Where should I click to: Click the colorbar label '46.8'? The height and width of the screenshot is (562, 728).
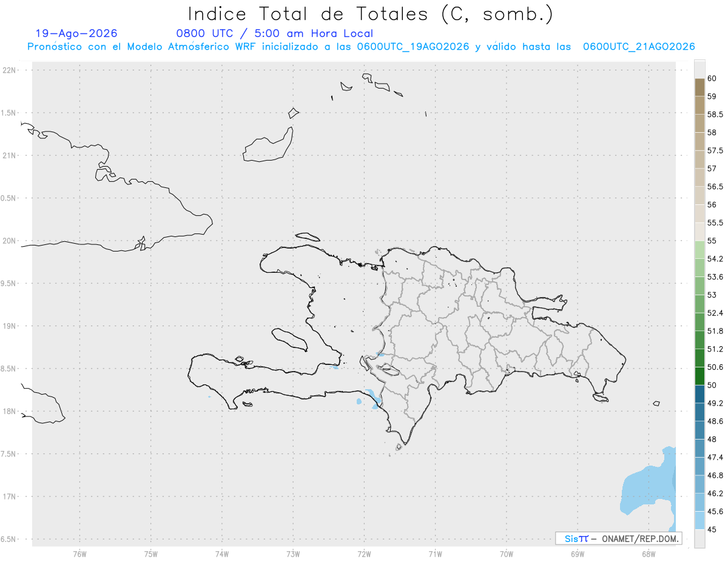(715, 475)
